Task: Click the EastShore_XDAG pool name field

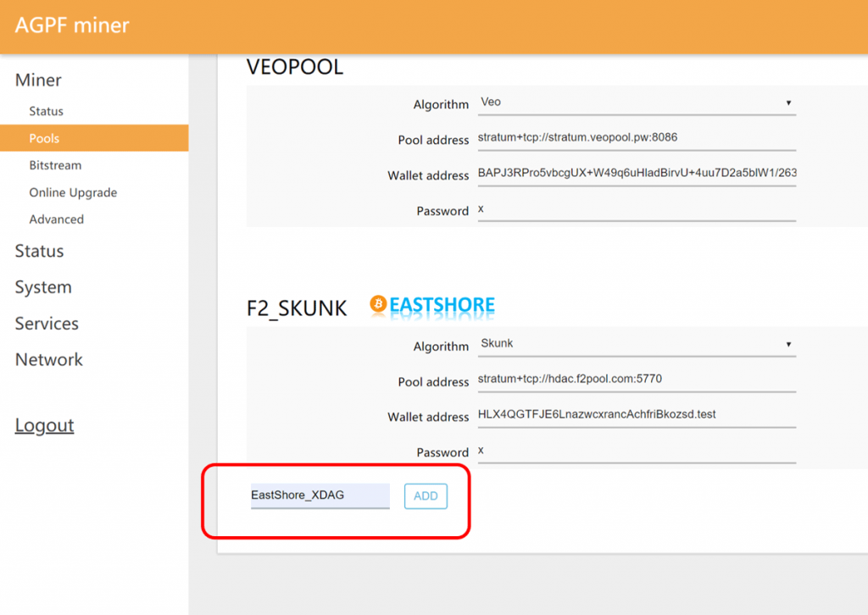Action: (x=320, y=496)
